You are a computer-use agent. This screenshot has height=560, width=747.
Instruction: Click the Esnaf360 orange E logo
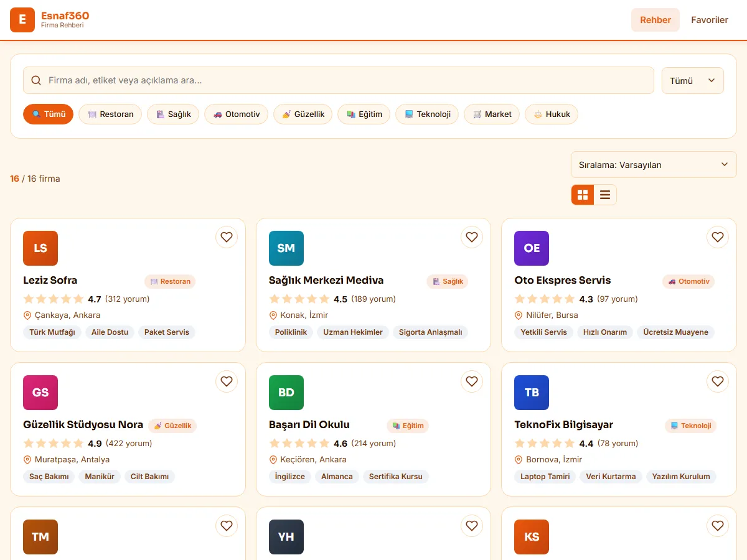tap(22, 20)
